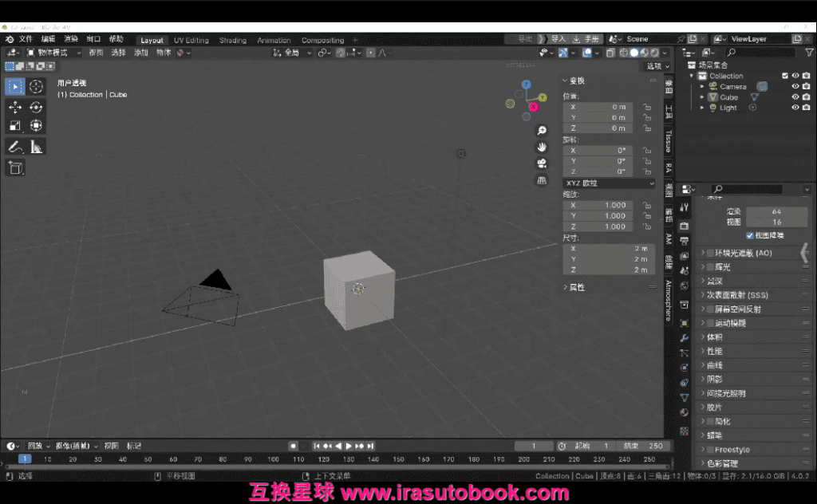
Task: Open the XYZ Euler rotation mode dropdown
Action: [609, 183]
